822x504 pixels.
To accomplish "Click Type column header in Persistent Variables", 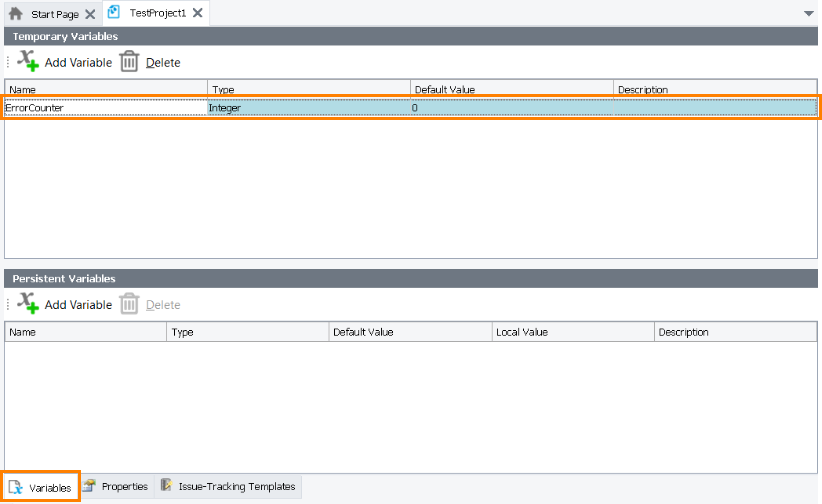I will pyautogui.click(x=248, y=332).
